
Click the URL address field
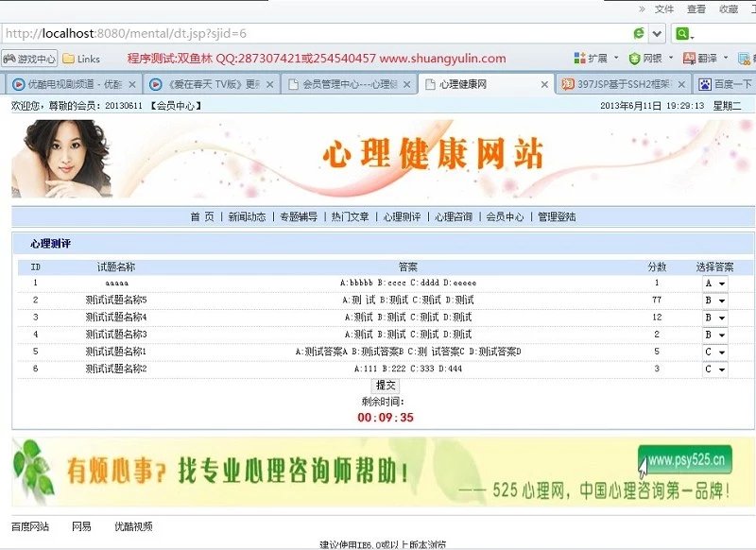(314, 34)
